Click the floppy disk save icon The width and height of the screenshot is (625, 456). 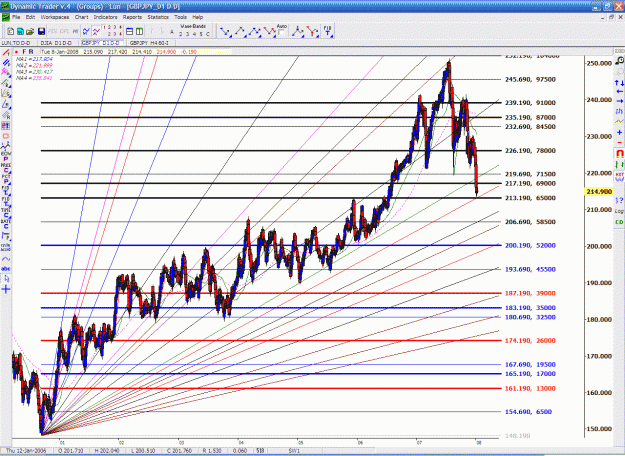pyautogui.click(x=41, y=31)
